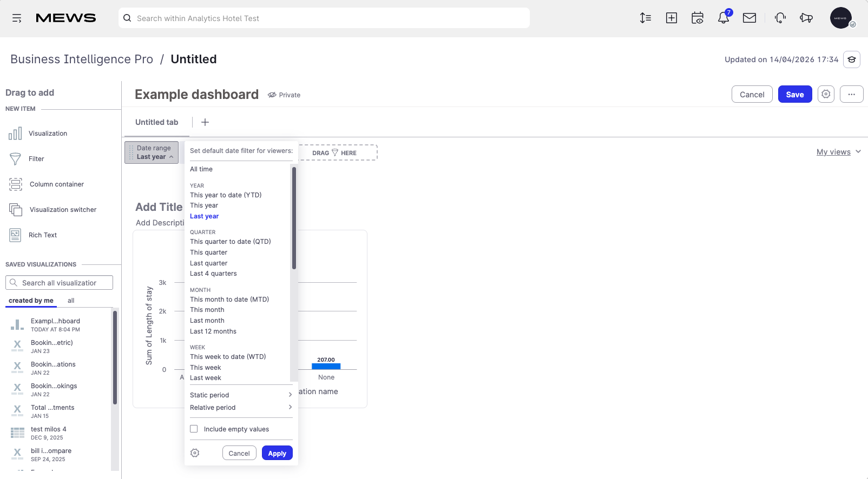Click the date filter list scrollbar
The image size is (868, 479).
[294, 218]
